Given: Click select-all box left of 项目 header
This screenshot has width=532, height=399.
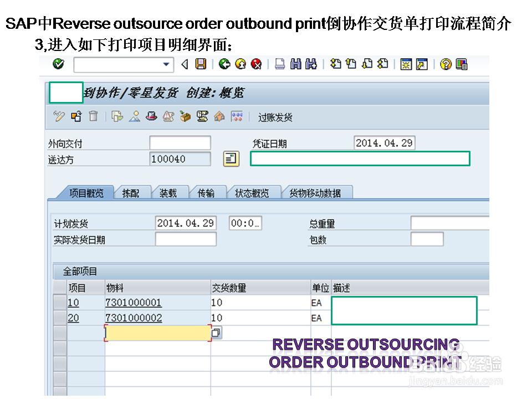Looking at the screenshot, I should coord(60,288).
